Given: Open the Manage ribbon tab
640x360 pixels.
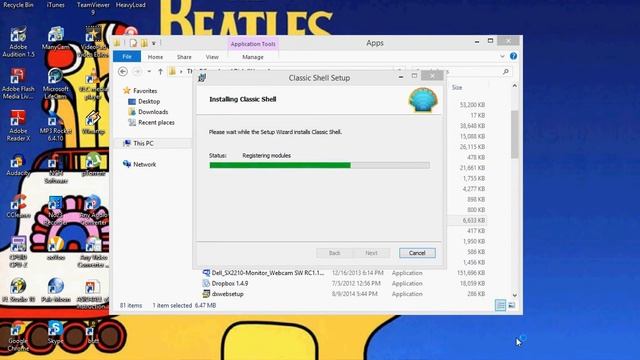Looking at the screenshot, I should [253, 57].
